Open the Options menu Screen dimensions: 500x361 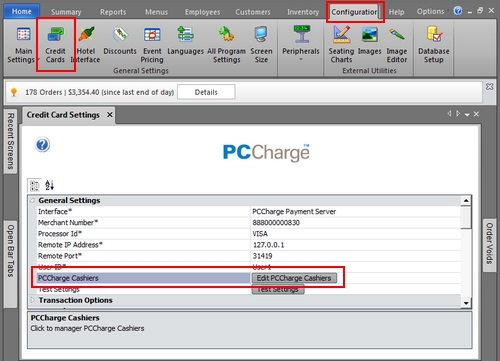[x=430, y=11]
